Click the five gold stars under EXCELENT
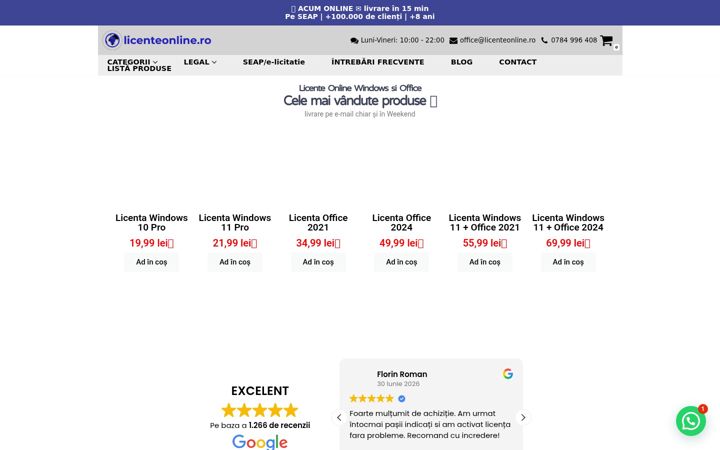The height and width of the screenshot is (450, 720). (x=260, y=410)
